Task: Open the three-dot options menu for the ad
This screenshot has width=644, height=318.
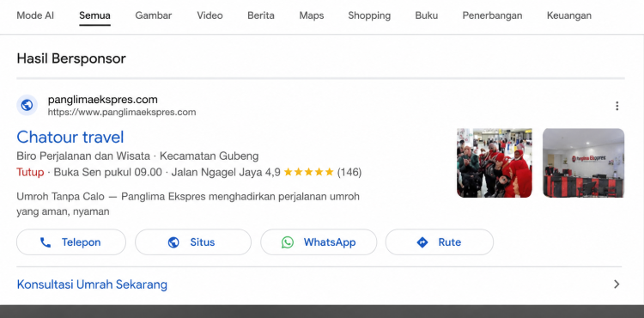Action: point(617,106)
